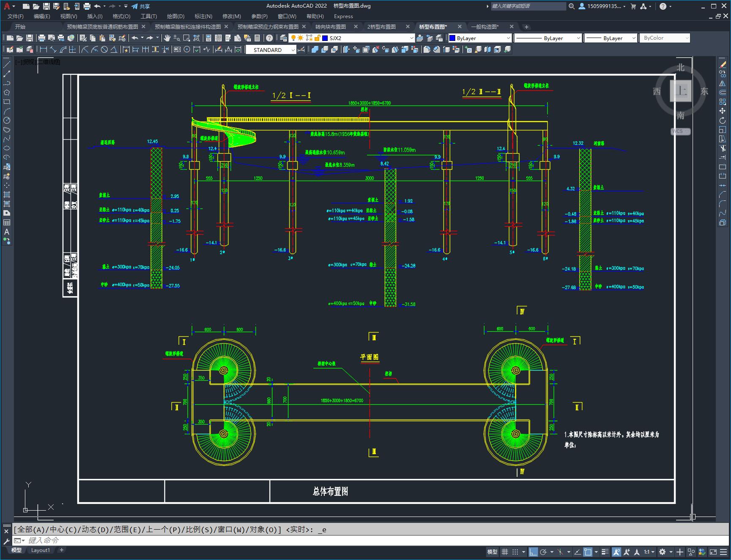Image resolution: width=731 pixels, height=560 pixels.
Task: Click the Help question mark in standard toolbar
Action: tap(269, 38)
